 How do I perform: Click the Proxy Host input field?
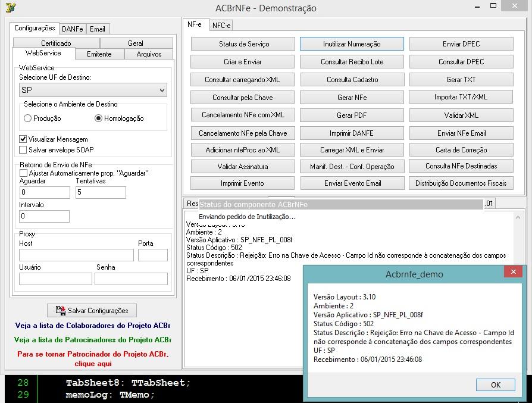tap(76, 255)
